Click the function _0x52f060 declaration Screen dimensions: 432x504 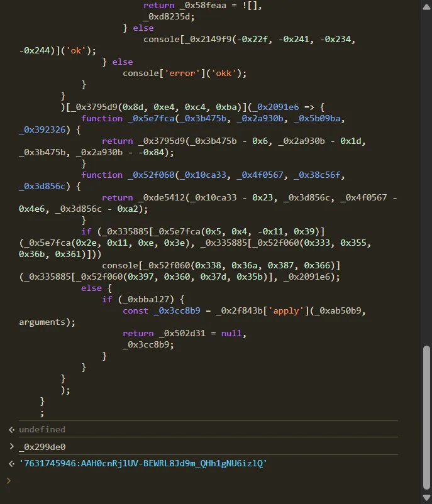point(213,175)
